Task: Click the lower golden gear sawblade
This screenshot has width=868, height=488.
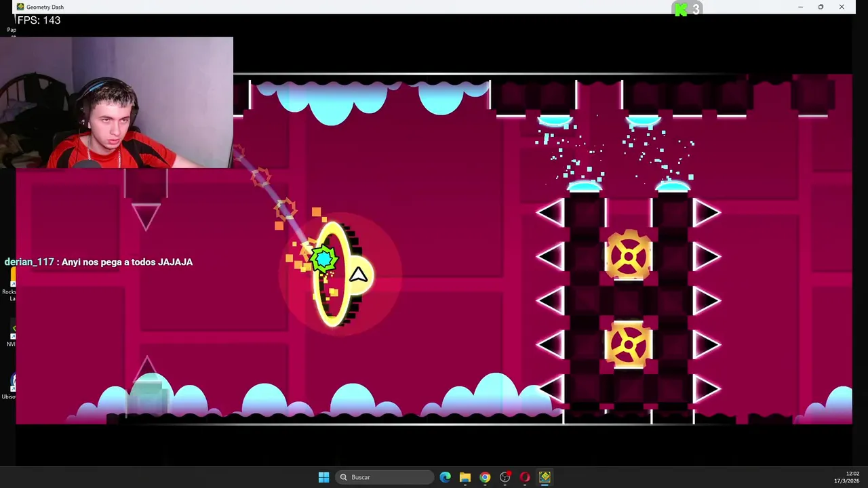Action: point(629,344)
